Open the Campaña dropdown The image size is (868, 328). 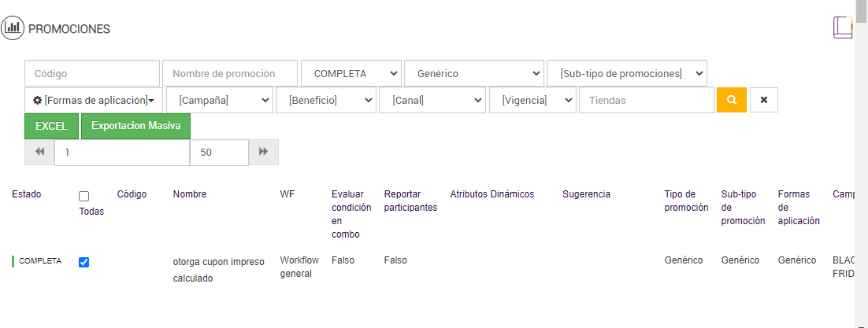tap(220, 100)
